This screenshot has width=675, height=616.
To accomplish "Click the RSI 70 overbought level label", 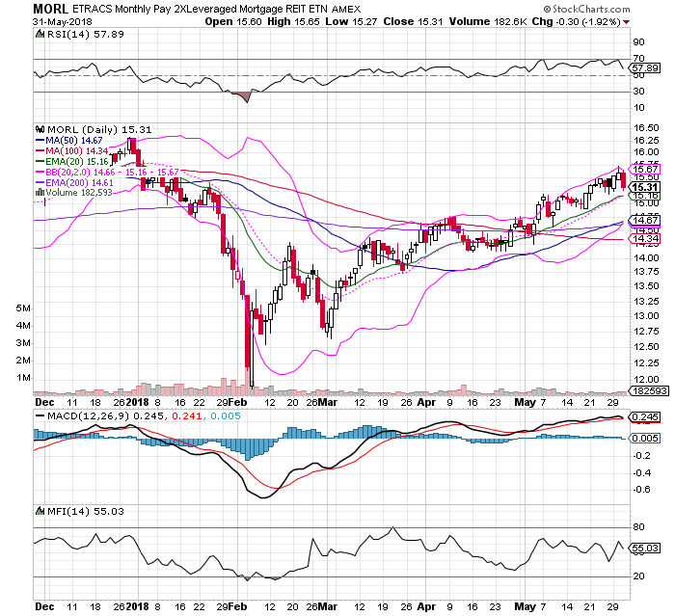I will (x=638, y=58).
